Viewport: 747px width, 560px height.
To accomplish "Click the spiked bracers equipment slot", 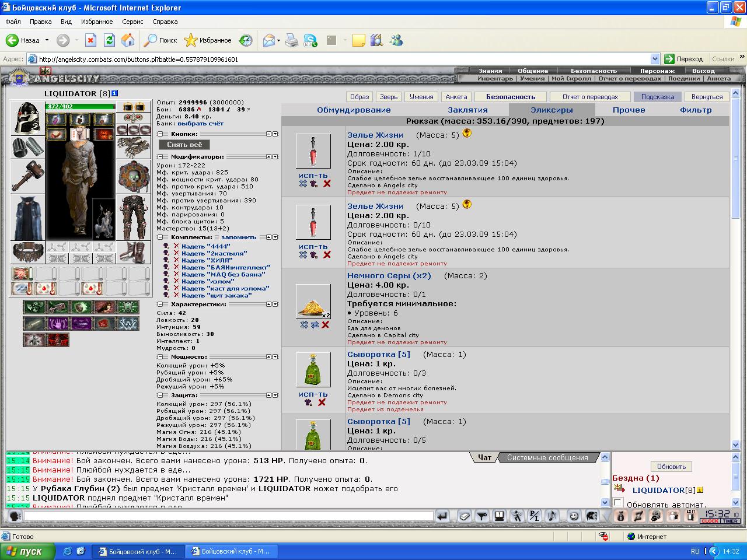I will [28, 148].
